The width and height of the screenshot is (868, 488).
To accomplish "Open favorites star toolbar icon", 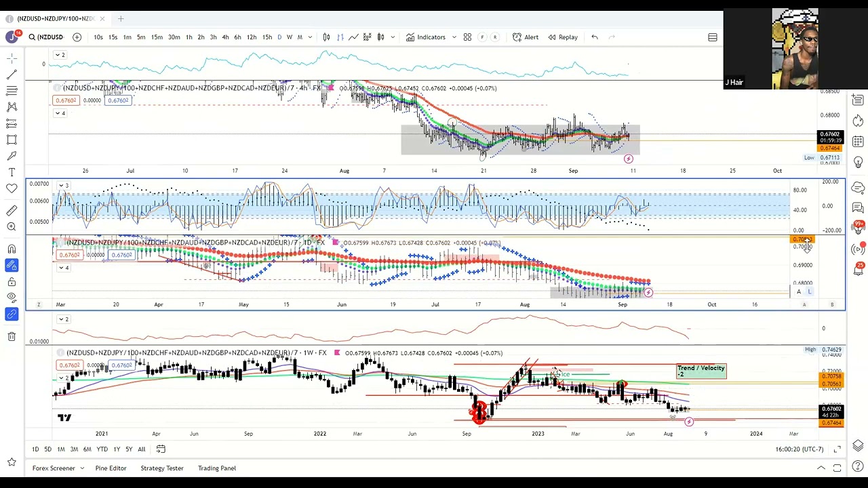I will click(x=12, y=462).
